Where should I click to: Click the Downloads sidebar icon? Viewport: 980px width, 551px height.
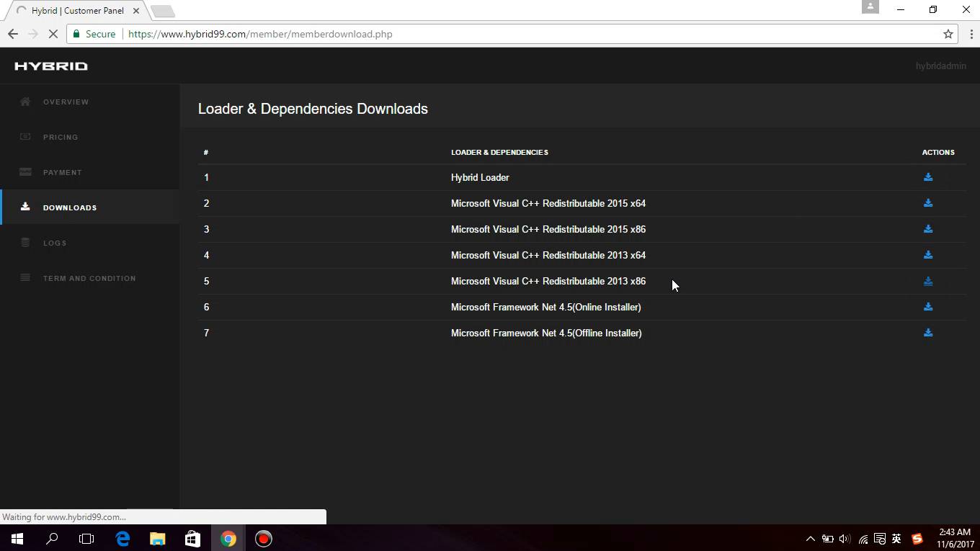(x=25, y=207)
